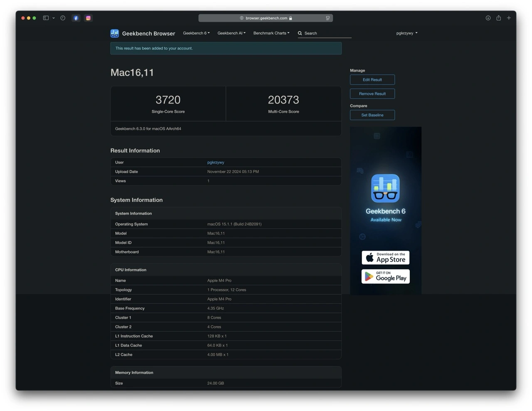Click the reader view icon in address bar

pos(328,18)
